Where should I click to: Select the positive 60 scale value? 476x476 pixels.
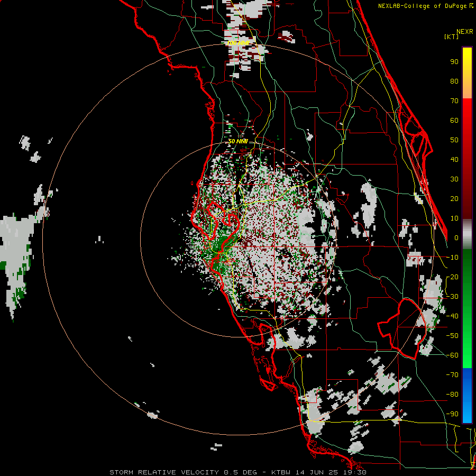coord(454,120)
